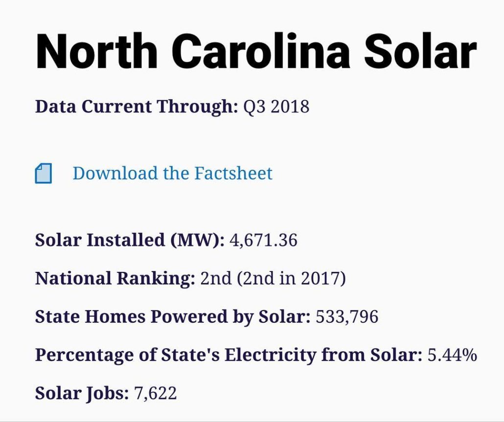This screenshot has width=504, height=422.
Task: Select the Solar Installed (MW) label
Action: (130, 240)
